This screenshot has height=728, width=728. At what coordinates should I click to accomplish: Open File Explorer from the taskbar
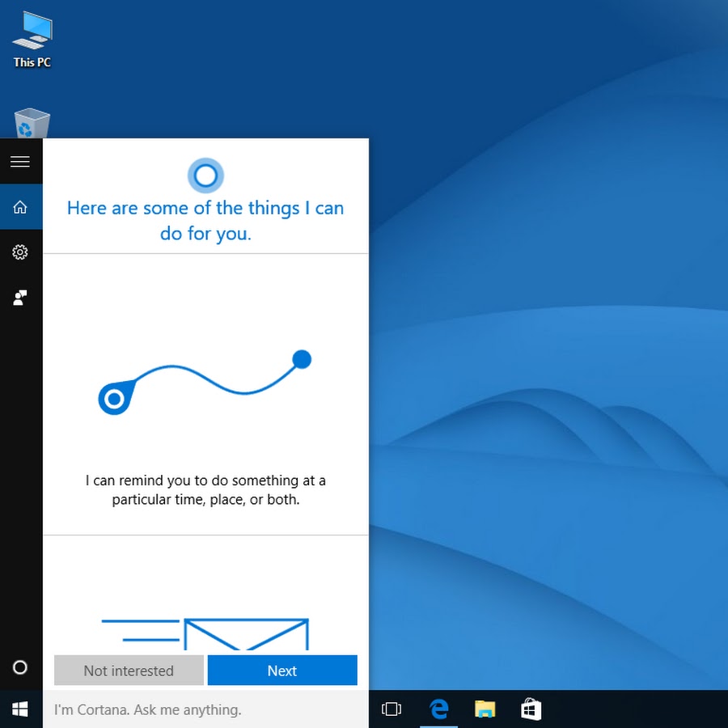[485, 709]
